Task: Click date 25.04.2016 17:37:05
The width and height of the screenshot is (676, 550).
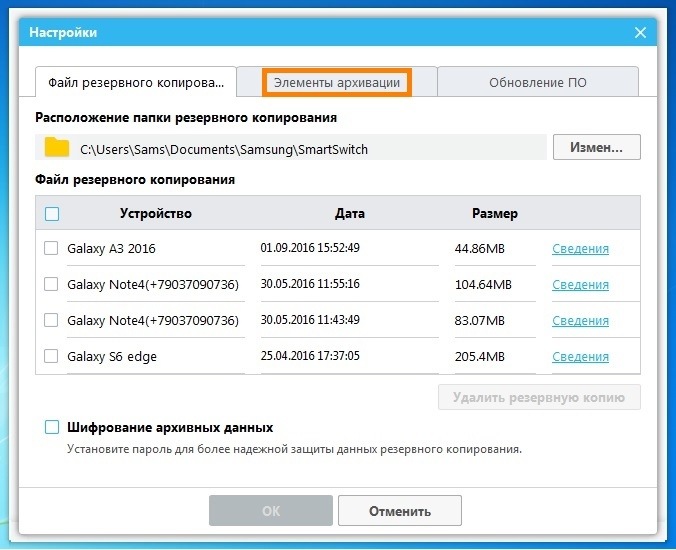Action: tap(310, 356)
